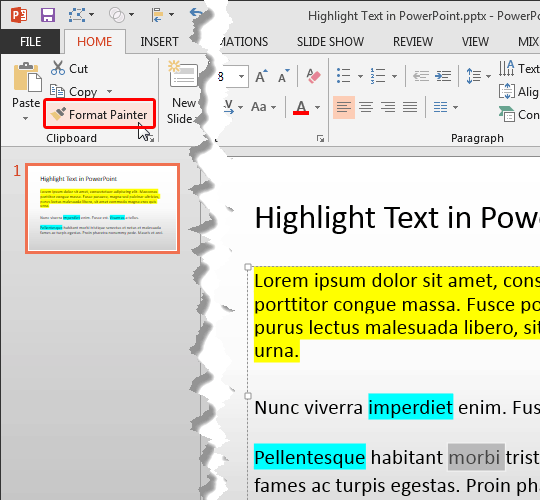Click the Copy button

(74, 92)
